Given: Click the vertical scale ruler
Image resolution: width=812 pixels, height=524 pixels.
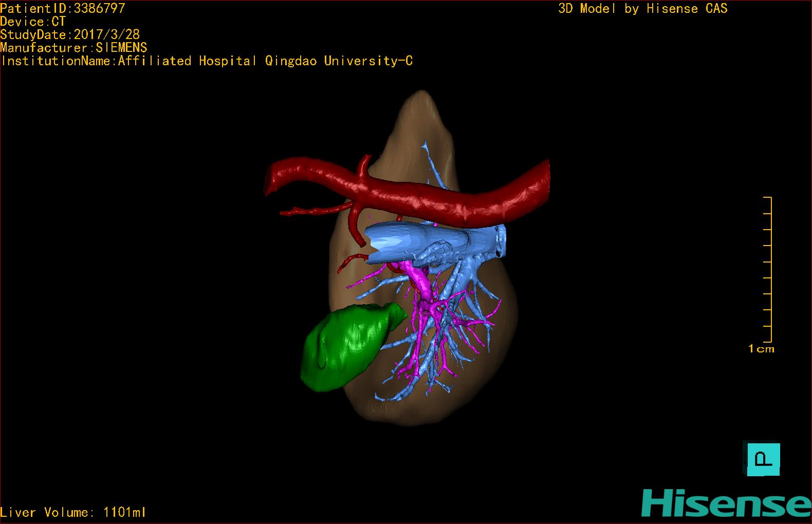Looking at the screenshot, I should click(768, 269).
